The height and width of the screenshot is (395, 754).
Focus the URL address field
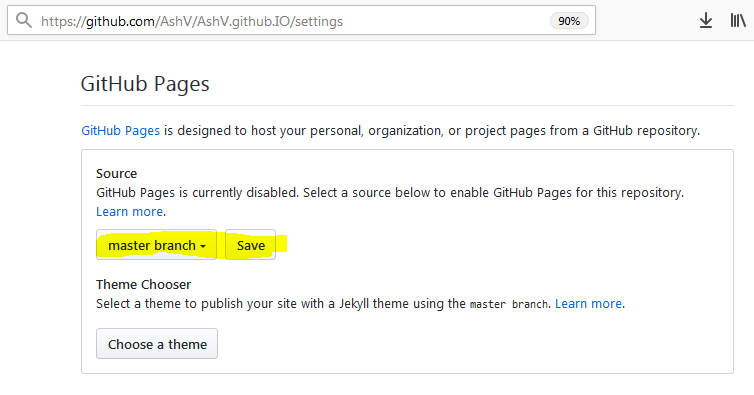point(301,20)
